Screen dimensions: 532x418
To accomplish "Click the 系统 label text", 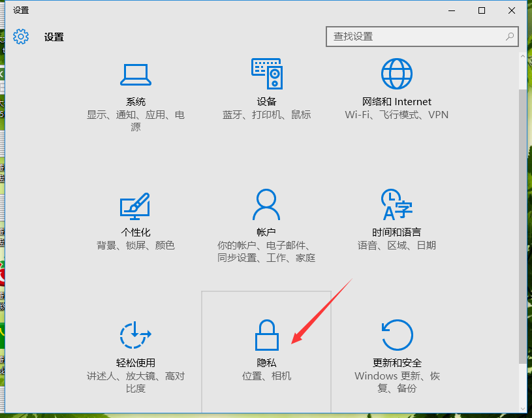I will tap(136, 101).
